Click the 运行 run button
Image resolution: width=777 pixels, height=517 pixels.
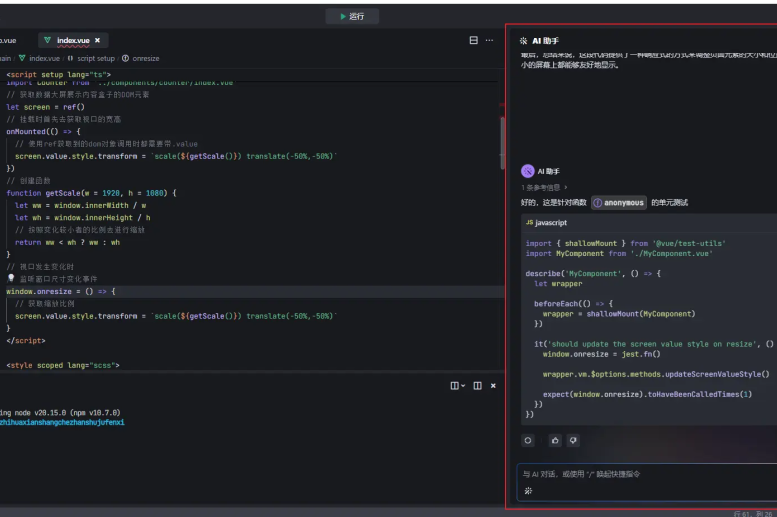click(352, 16)
